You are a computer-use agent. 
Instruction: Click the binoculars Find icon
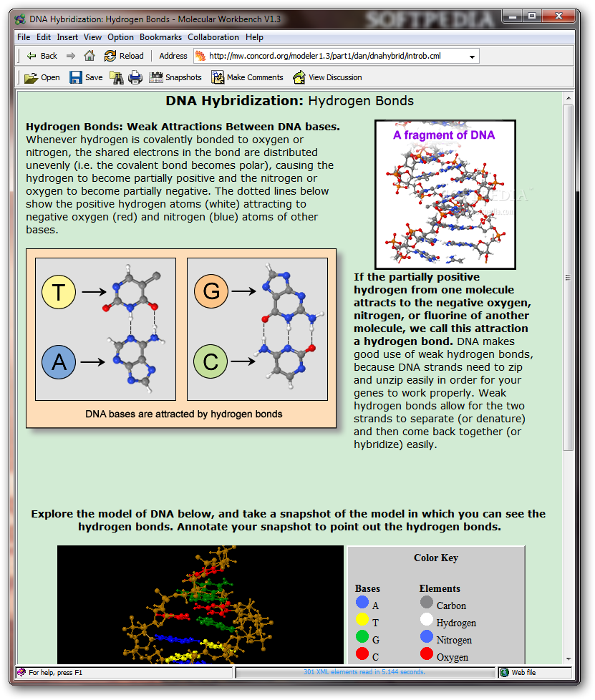(117, 77)
